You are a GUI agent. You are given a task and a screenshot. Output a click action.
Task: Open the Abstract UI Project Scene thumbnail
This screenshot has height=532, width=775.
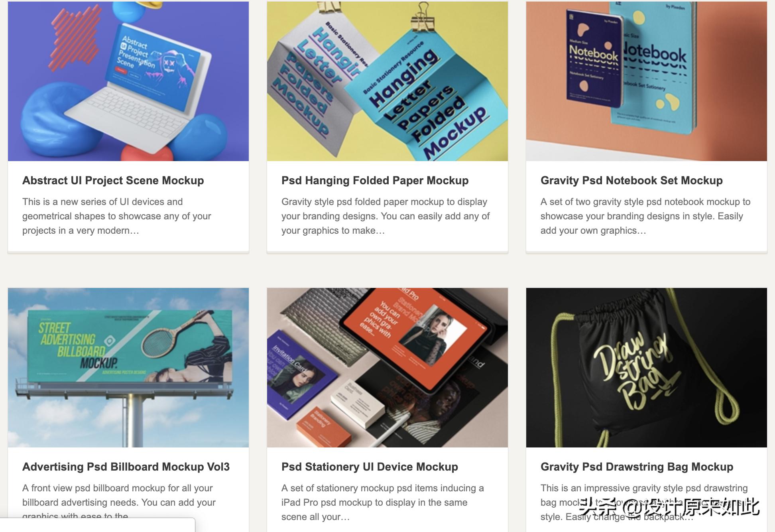128,81
